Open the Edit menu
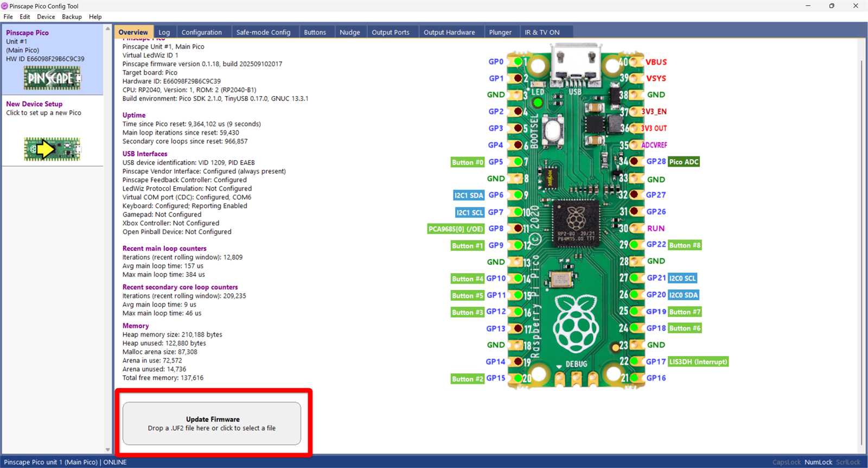The width and height of the screenshot is (868, 468). pos(25,17)
